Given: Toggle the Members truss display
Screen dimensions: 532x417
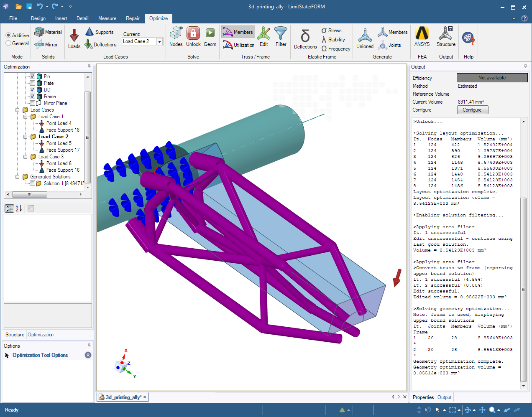Looking at the screenshot, I should [x=238, y=32].
